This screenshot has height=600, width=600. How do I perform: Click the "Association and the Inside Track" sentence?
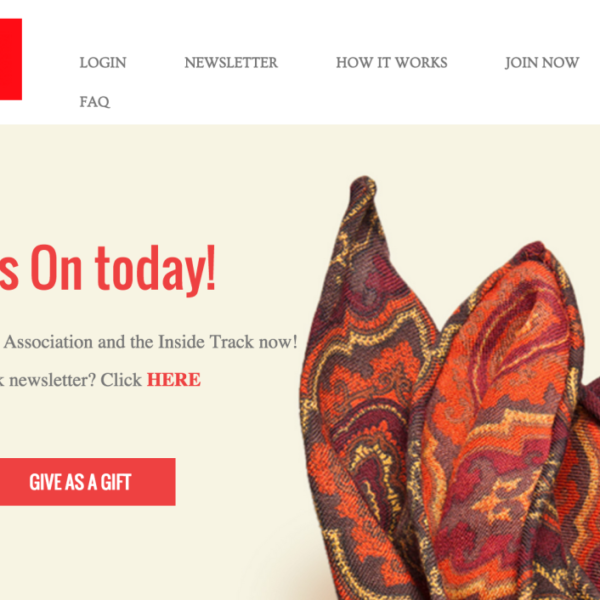pos(150,342)
